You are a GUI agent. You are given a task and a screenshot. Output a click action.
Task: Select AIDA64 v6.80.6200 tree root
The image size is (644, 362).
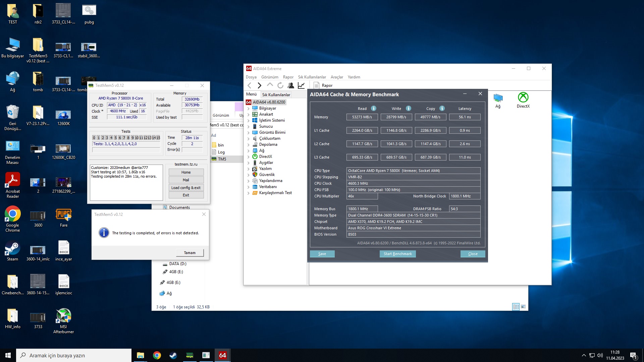(x=266, y=102)
